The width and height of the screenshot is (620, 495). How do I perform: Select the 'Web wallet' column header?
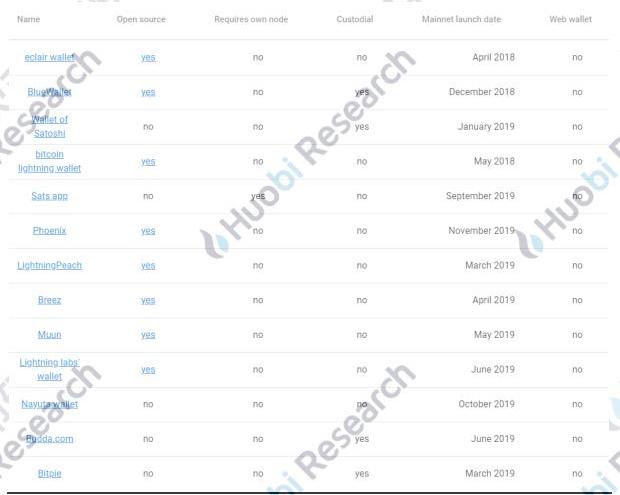tap(571, 19)
